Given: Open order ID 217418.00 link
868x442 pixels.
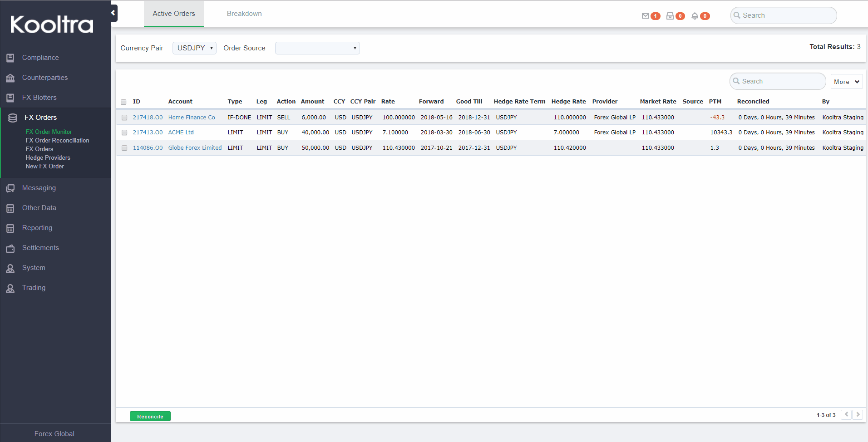Looking at the screenshot, I should [148, 117].
